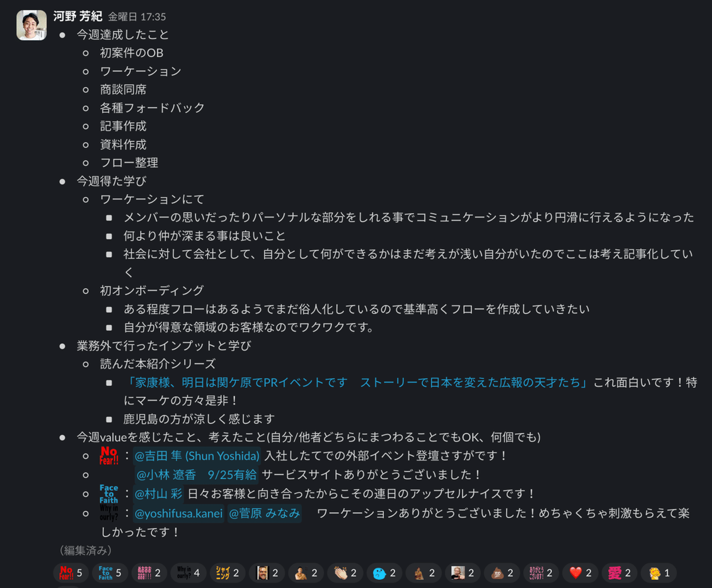Screen dimensions: 712x588
Task: Toggle the Why in ourly? reaction
Action: (188, 573)
